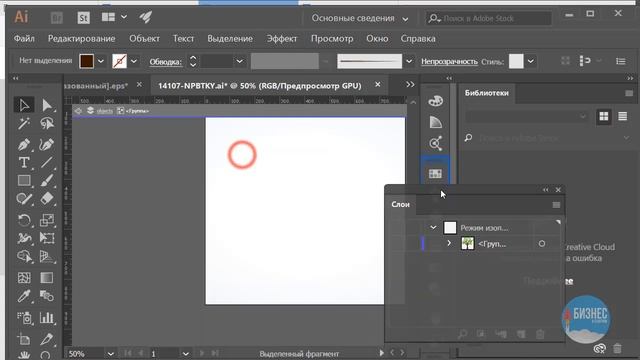This screenshot has width=640, height=360.
Task: Open the Файл menu
Action: coord(24,38)
